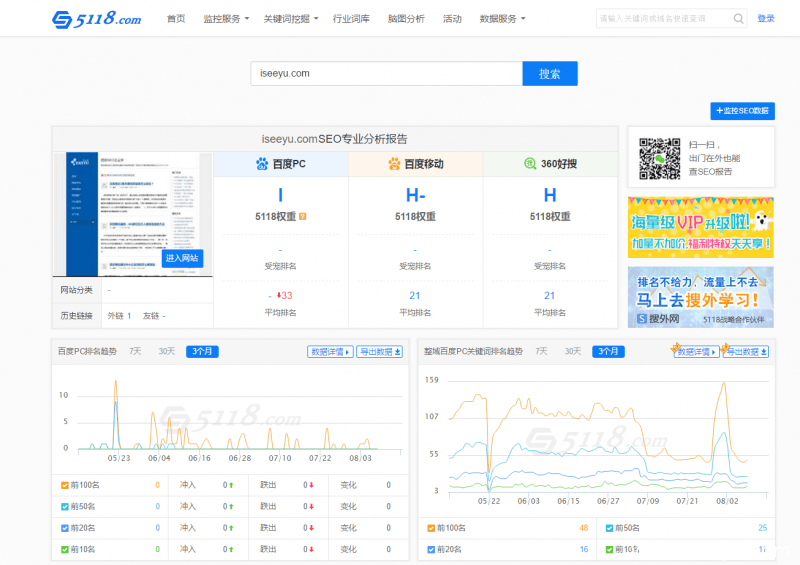Select 30天 in 整域百度PC关键词排名趋势 chart

coord(572,351)
